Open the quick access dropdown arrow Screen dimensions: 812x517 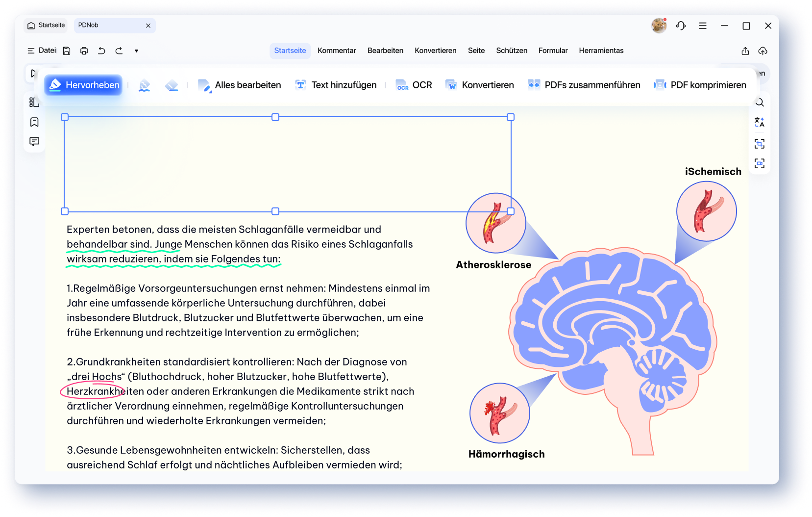pos(136,51)
